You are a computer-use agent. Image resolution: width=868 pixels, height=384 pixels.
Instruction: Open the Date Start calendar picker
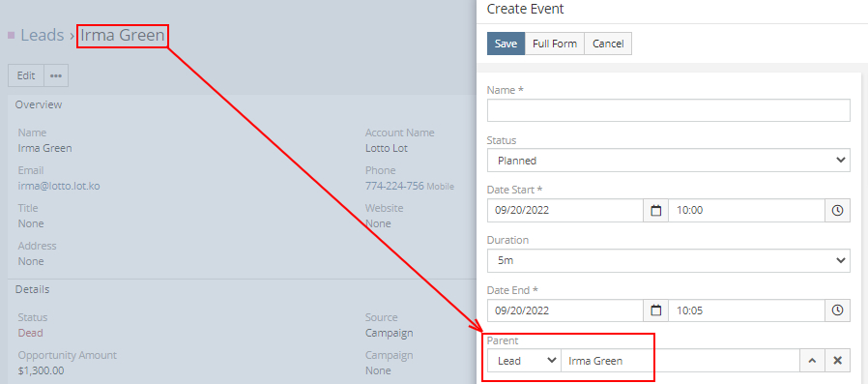point(656,211)
